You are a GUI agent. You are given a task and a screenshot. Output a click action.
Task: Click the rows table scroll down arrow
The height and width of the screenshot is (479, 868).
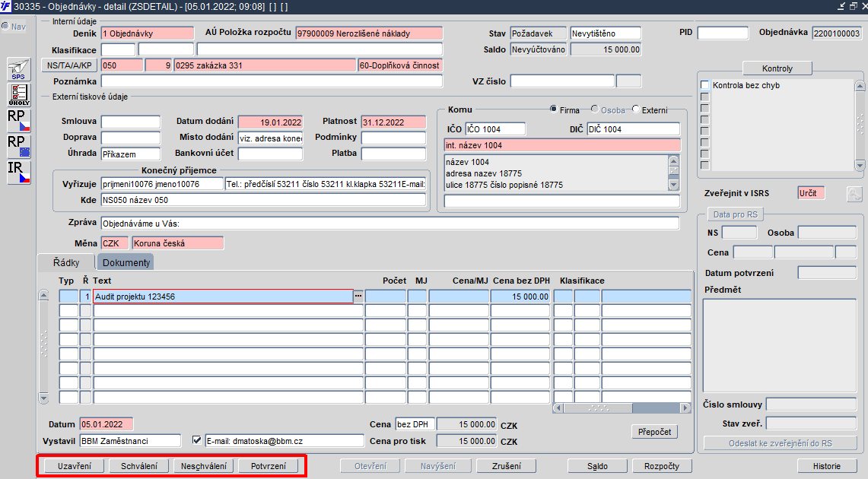click(x=43, y=398)
